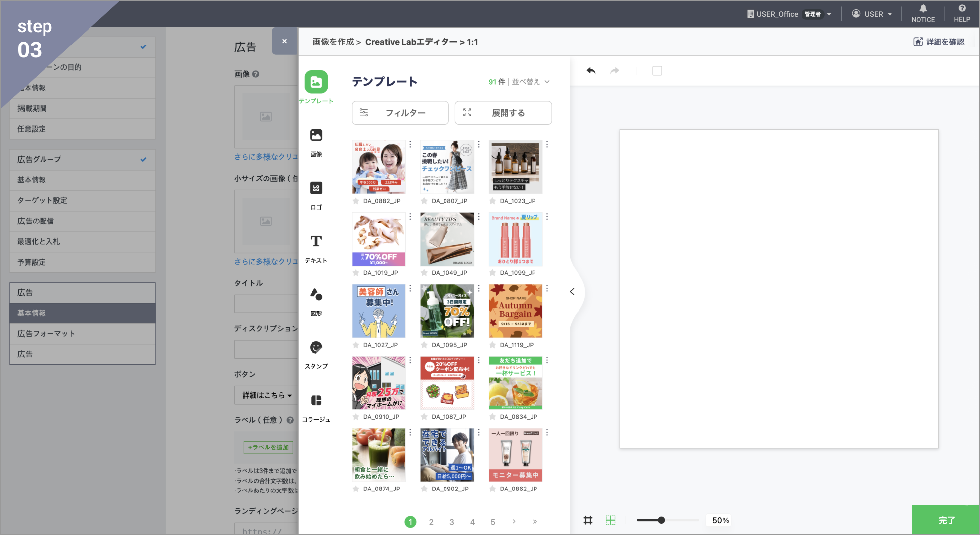Open more options for template DA_0834_JP

click(x=547, y=360)
